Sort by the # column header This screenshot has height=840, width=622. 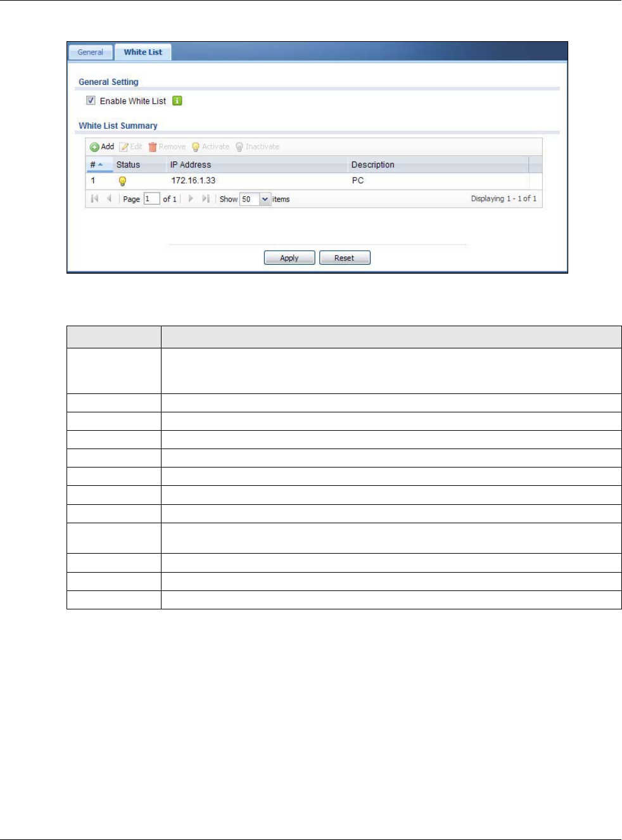coord(99,165)
